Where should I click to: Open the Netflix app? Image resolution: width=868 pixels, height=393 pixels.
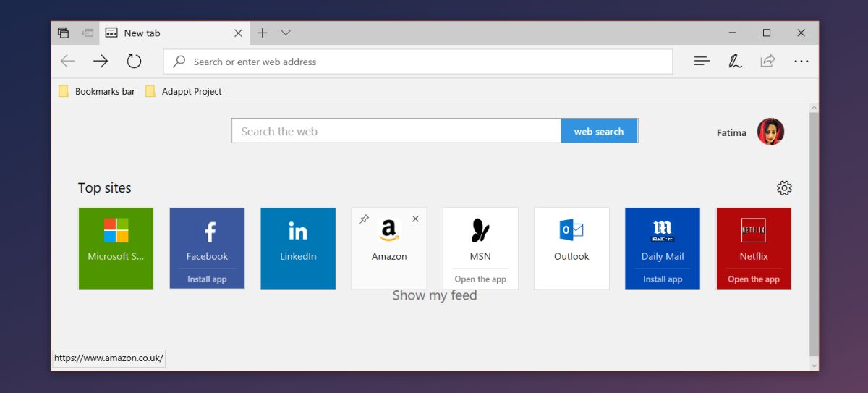754,279
